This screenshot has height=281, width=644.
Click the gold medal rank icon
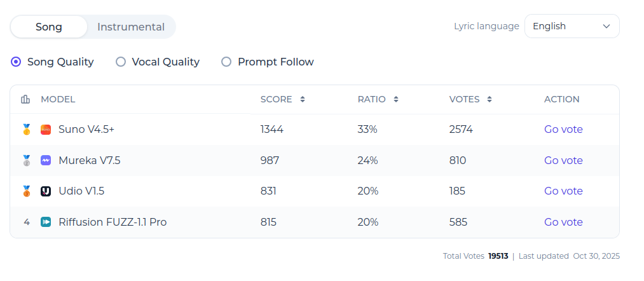26,130
